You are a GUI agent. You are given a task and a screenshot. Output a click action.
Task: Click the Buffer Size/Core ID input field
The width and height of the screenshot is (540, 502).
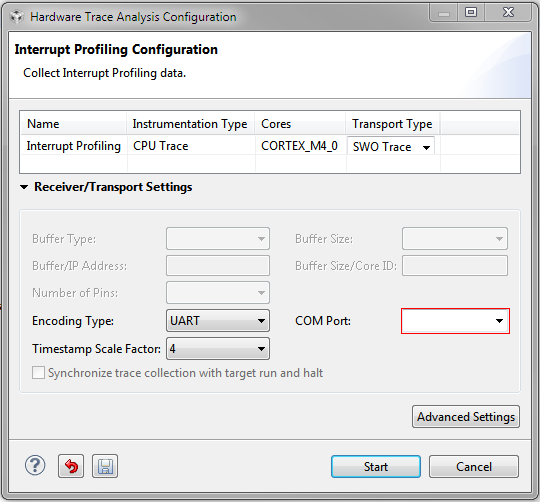coord(455,265)
